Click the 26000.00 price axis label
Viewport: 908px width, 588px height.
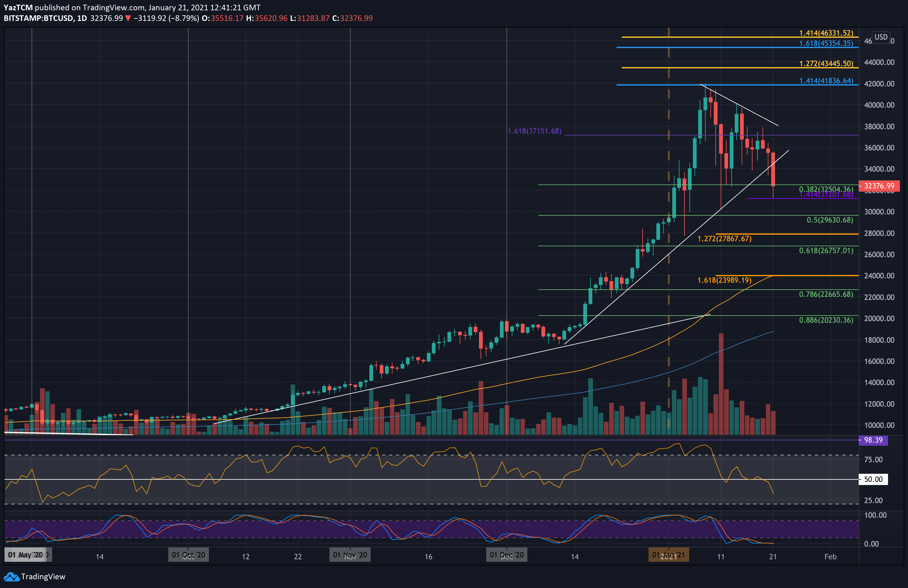point(879,254)
